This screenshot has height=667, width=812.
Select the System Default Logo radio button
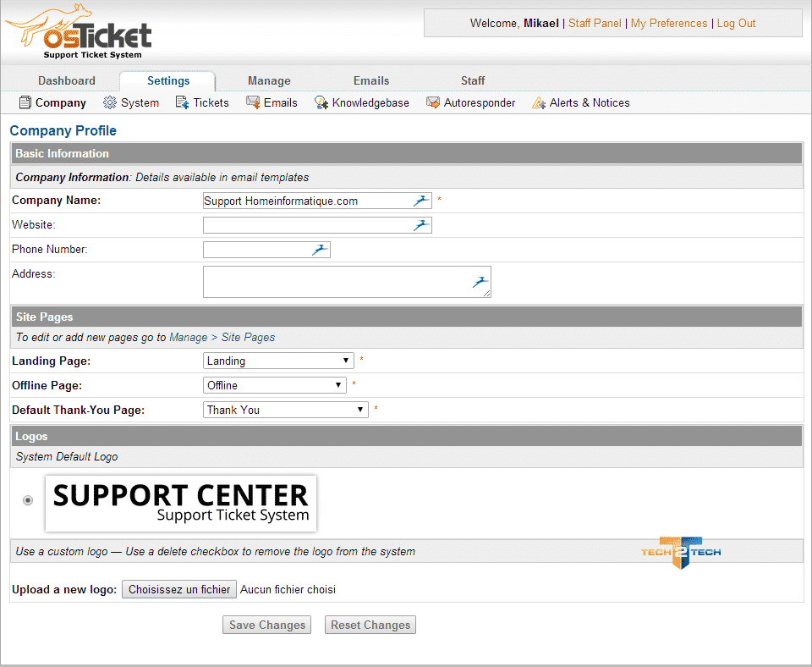pyautogui.click(x=28, y=500)
